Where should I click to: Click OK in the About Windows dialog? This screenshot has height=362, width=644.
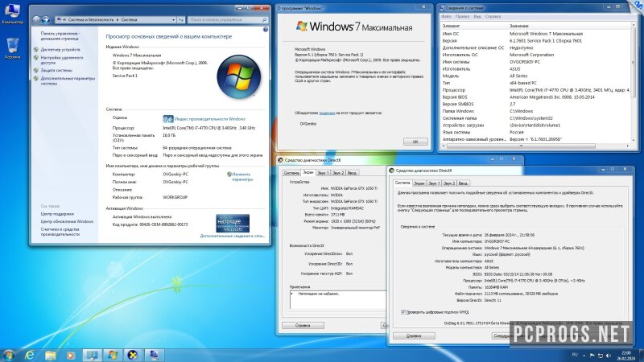coord(415,142)
